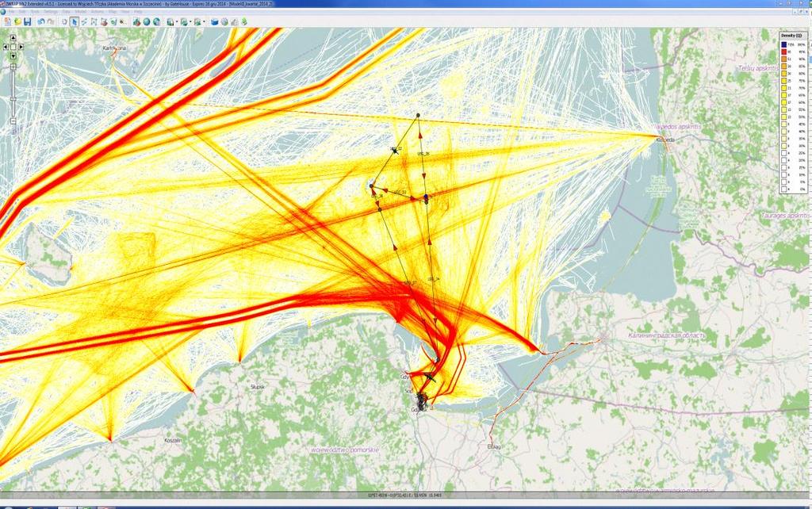Click the white 0% density swatch in the legend
Viewport: 812px width, 509px height.
(784, 189)
